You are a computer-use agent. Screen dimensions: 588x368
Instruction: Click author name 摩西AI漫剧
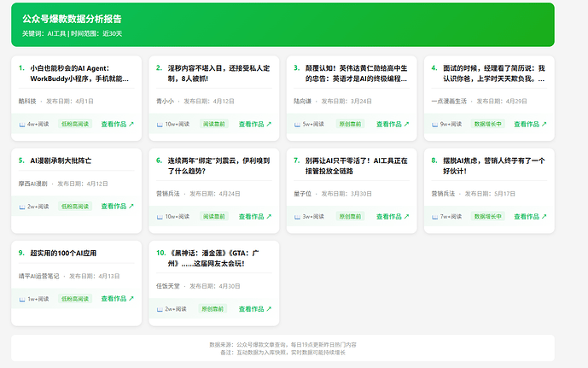click(x=33, y=184)
